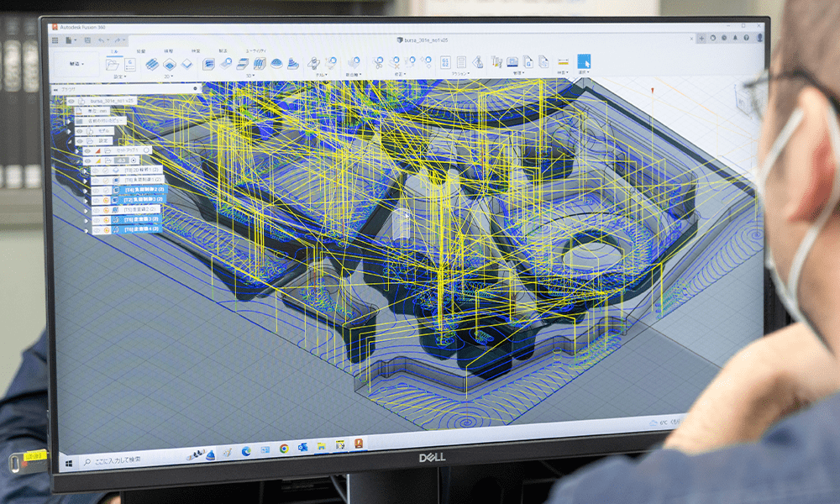This screenshot has width=840, height=504.
Task: Toggle visibility of セットアップ1
Action: [88, 151]
